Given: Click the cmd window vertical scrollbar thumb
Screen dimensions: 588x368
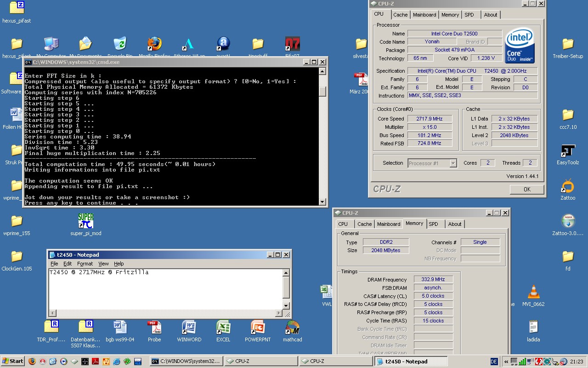Looking at the screenshot, I should [x=322, y=91].
